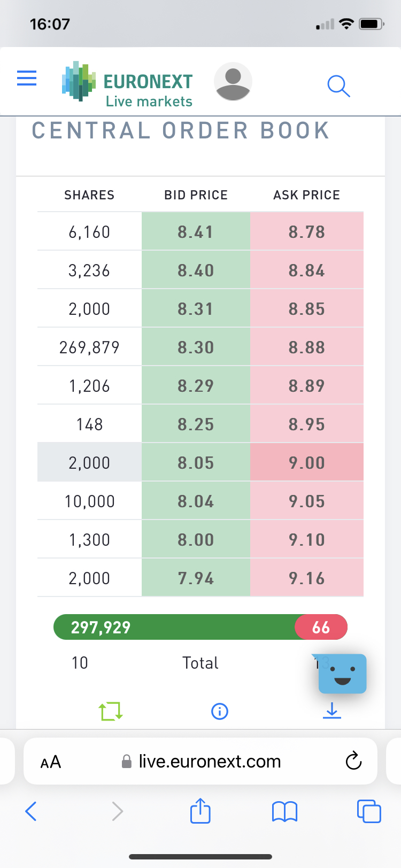Go back to previous page
Viewport: 401px width, 868px height.
tap(32, 811)
